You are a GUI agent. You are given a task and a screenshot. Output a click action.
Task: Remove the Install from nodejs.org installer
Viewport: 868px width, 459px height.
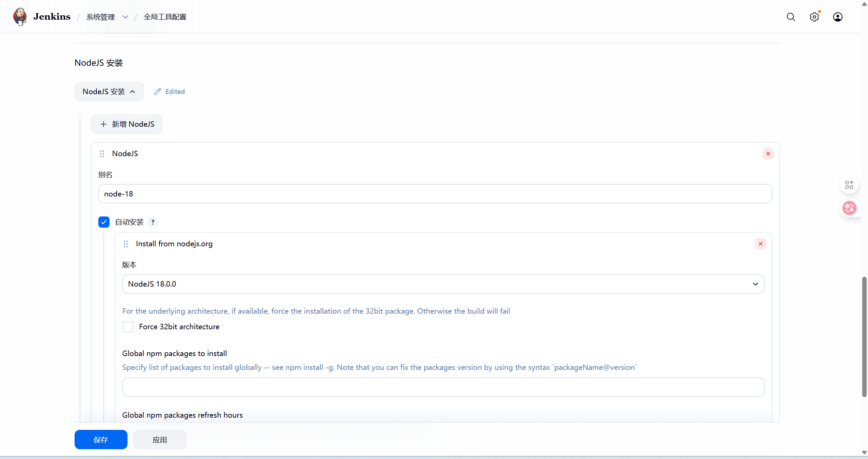760,244
